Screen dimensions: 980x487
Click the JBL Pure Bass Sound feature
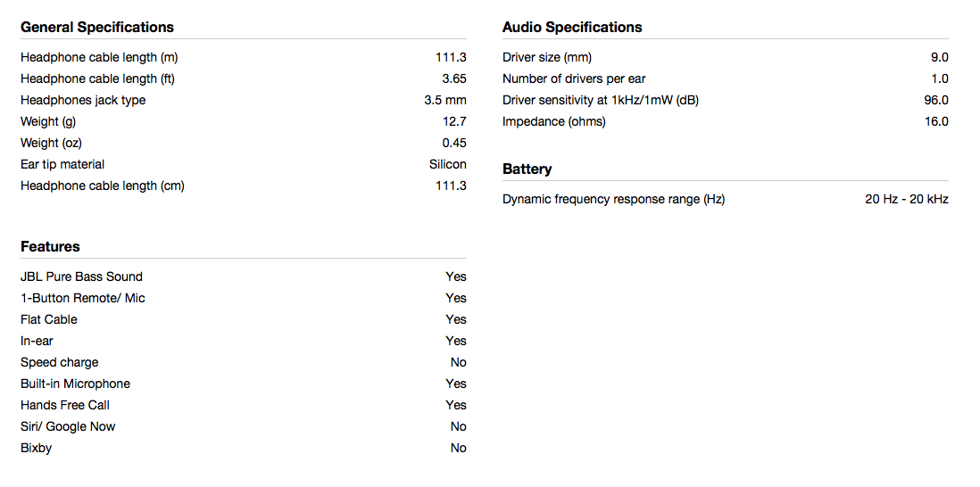click(81, 277)
